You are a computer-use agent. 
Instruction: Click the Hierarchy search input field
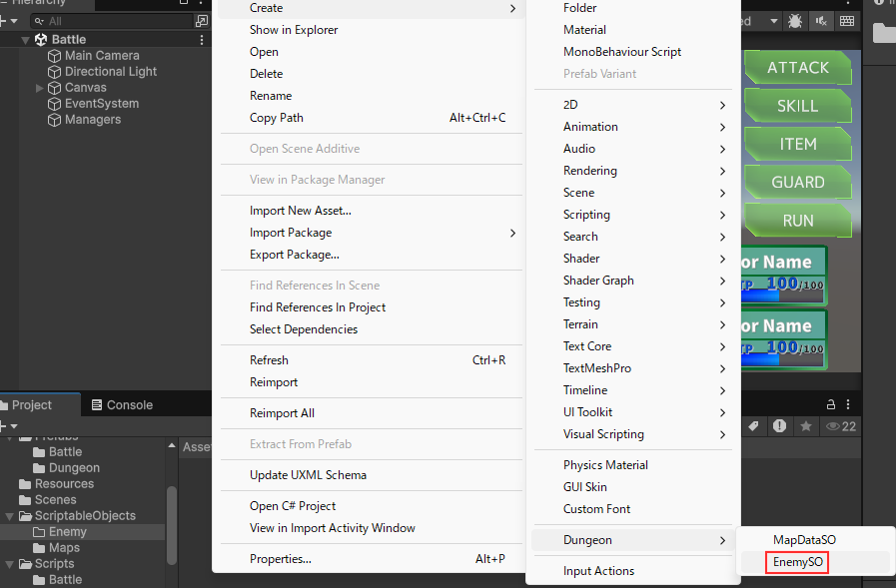110,20
